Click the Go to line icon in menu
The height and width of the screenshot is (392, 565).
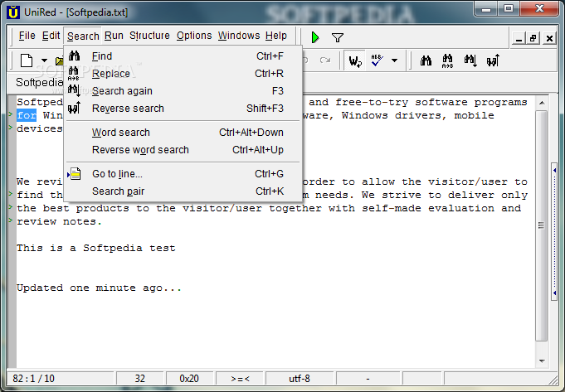[75, 174]
